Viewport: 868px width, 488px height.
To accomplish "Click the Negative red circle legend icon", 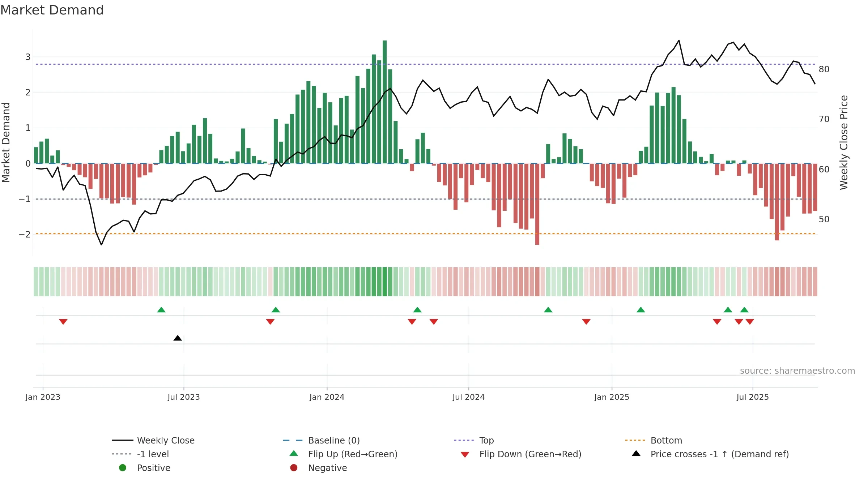I will (294, 468).
